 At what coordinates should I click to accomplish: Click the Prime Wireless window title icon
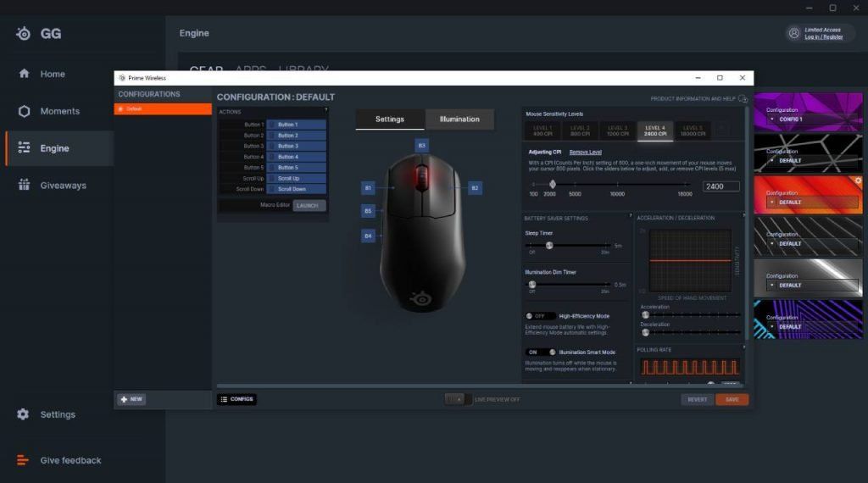122,78
